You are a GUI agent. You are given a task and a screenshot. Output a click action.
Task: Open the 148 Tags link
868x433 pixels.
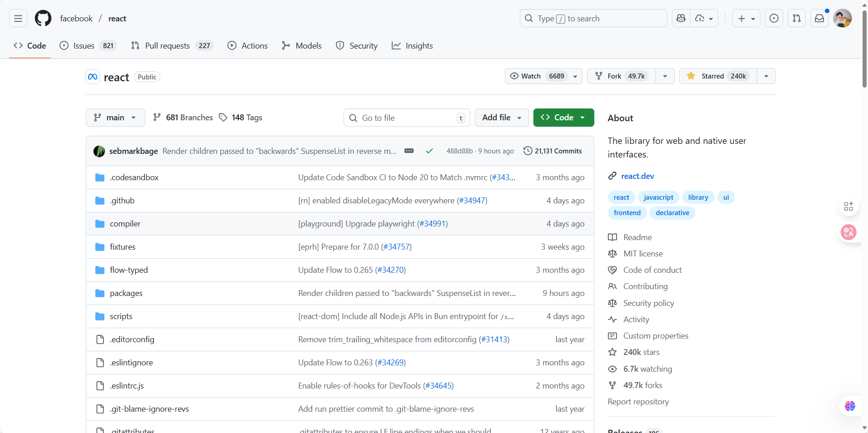pyautogui.click(x=241, y=118)
